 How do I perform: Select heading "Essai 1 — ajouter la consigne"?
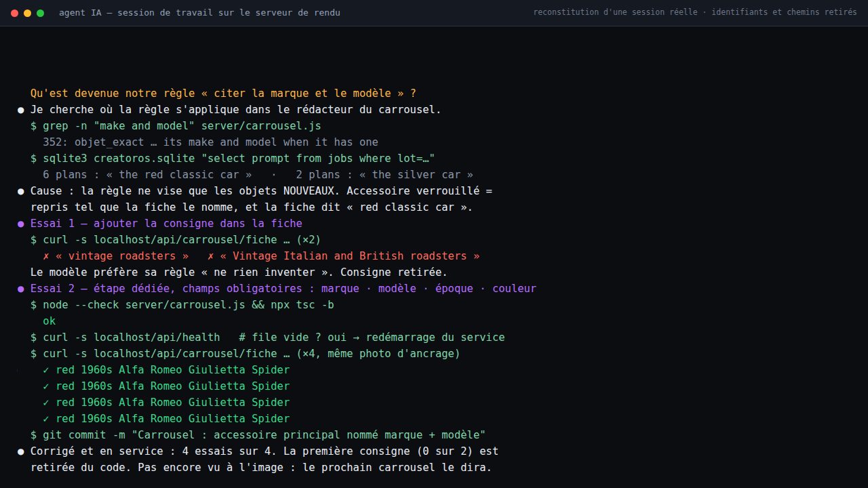point(166,224)
